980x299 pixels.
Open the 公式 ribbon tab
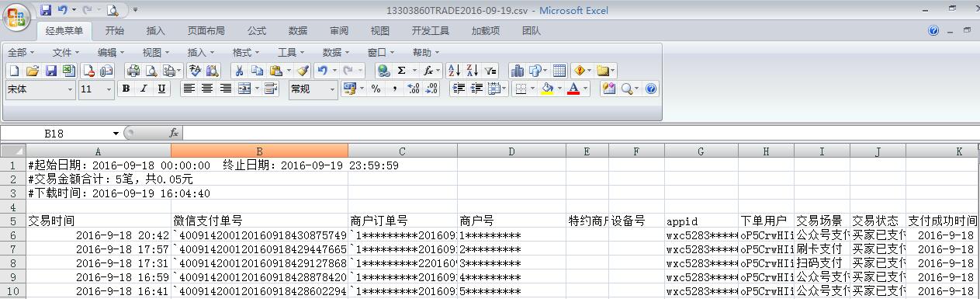[257, 31]
